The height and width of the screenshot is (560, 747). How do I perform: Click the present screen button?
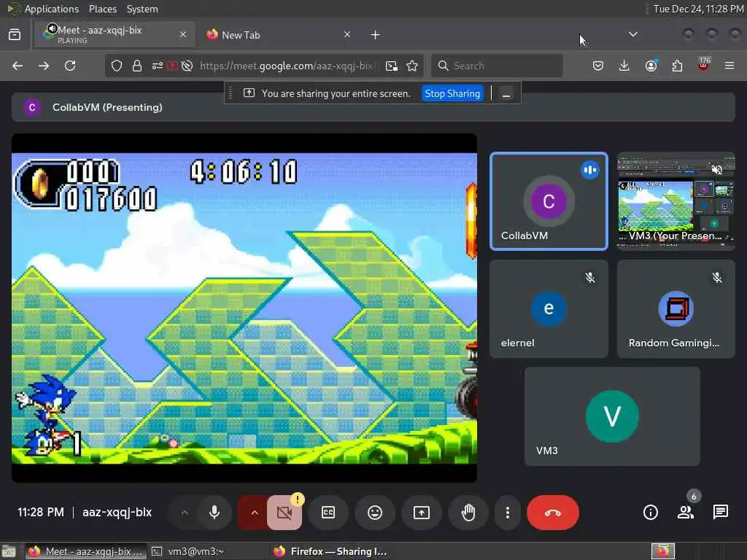click(422, 513)
